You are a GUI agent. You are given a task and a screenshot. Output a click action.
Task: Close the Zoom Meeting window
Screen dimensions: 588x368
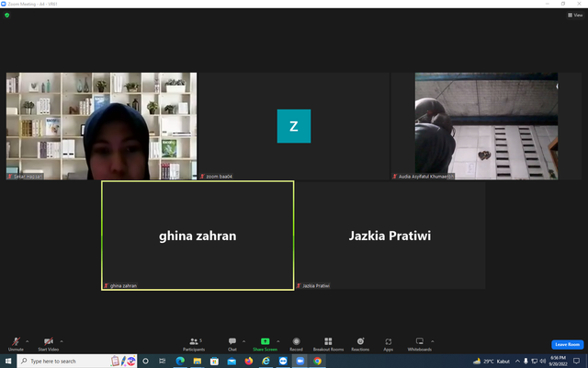click(x=579, y=4)
